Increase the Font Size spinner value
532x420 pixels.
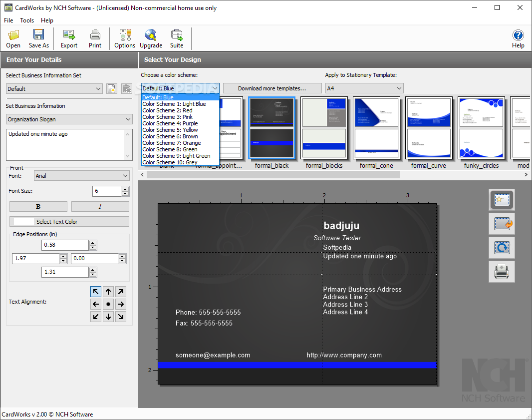click(x=125, y=189)
